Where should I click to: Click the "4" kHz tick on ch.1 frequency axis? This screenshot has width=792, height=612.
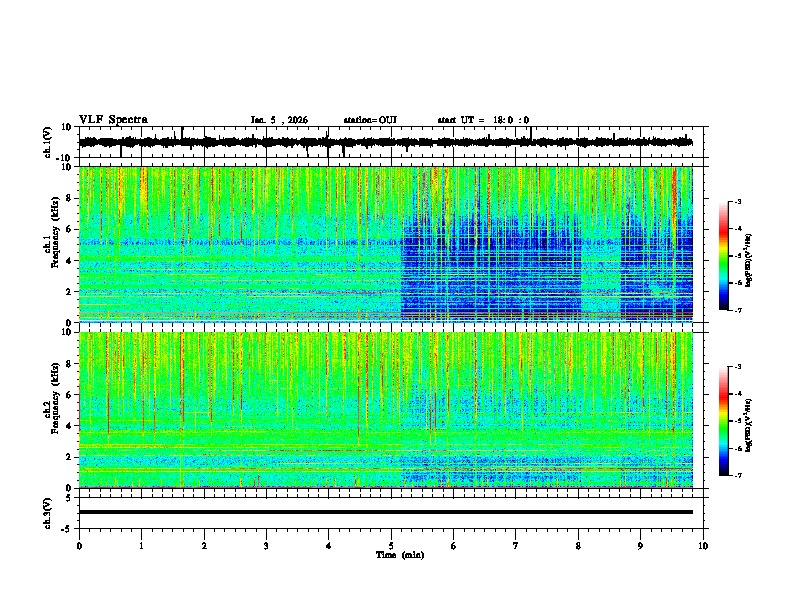69,261
